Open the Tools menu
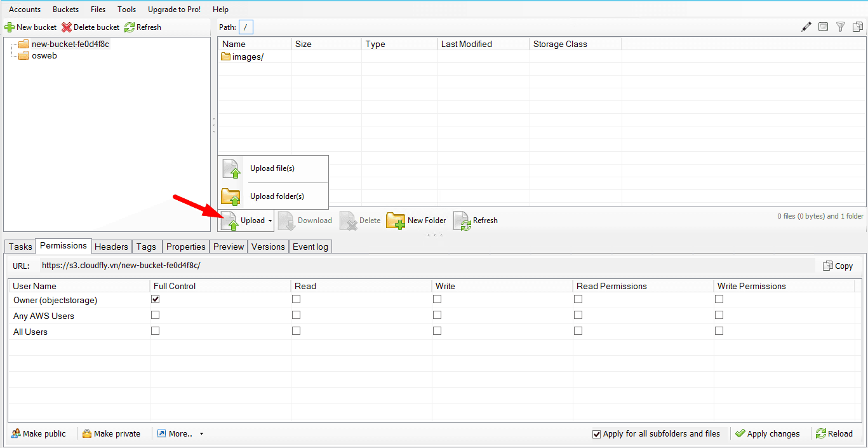Image resolution: width=868 pixels, height=448 pixels. (x=127, y=10)
